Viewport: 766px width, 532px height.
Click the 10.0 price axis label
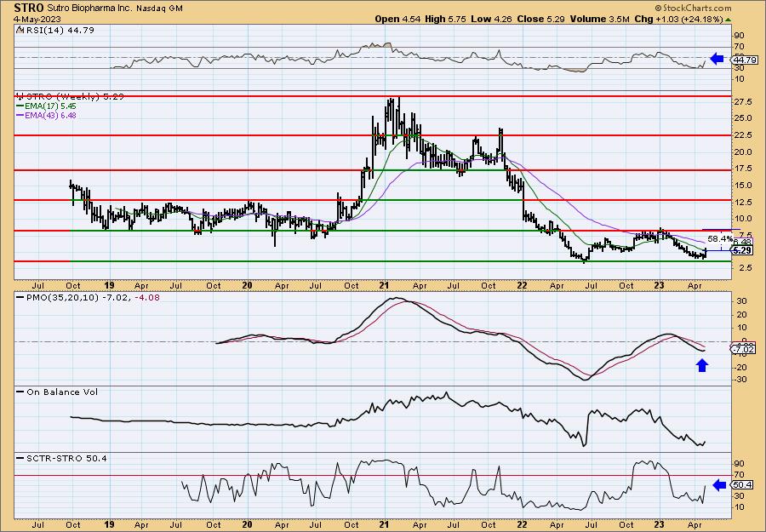coord(742,219)
